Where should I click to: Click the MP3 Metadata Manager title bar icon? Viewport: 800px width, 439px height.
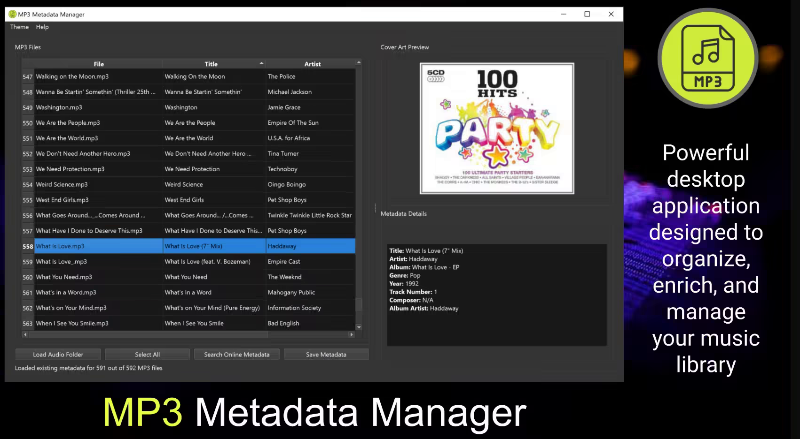pyautogui.click(x=12, y=14)
